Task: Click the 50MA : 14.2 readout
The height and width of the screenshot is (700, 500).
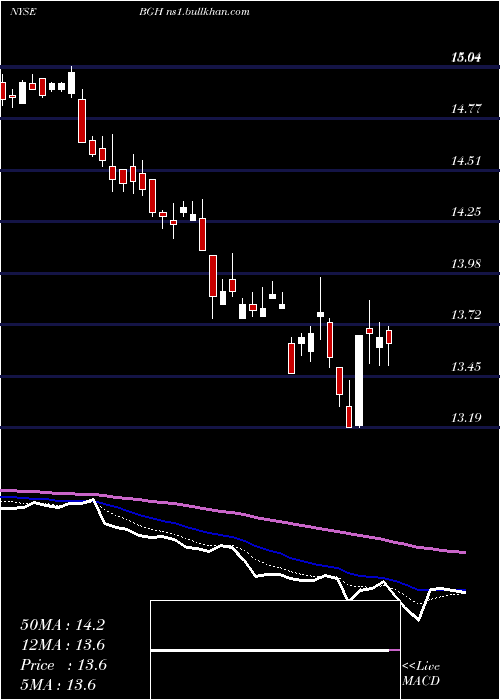Action: tap(62, 625)
